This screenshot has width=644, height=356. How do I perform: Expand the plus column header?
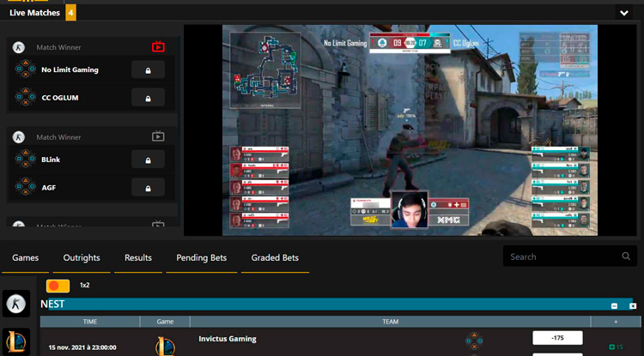616,322
